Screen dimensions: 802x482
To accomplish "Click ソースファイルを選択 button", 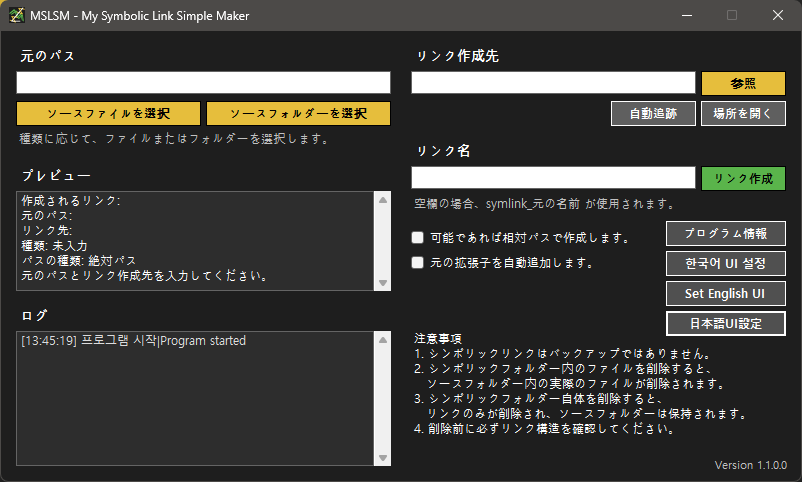I will tap(108, 114).
